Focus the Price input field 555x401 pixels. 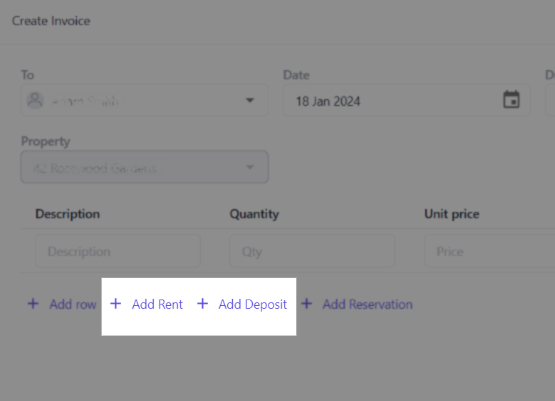click(490, 251)
